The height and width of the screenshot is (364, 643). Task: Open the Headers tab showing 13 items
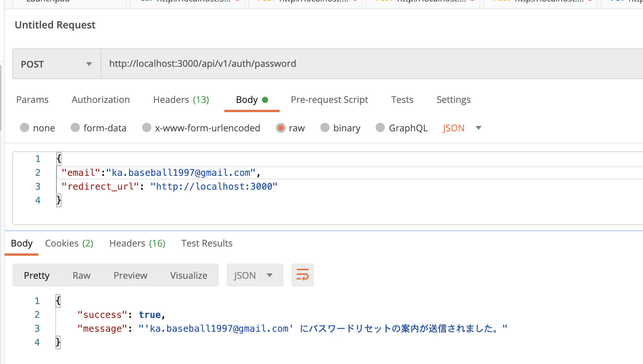coord(181,99)
